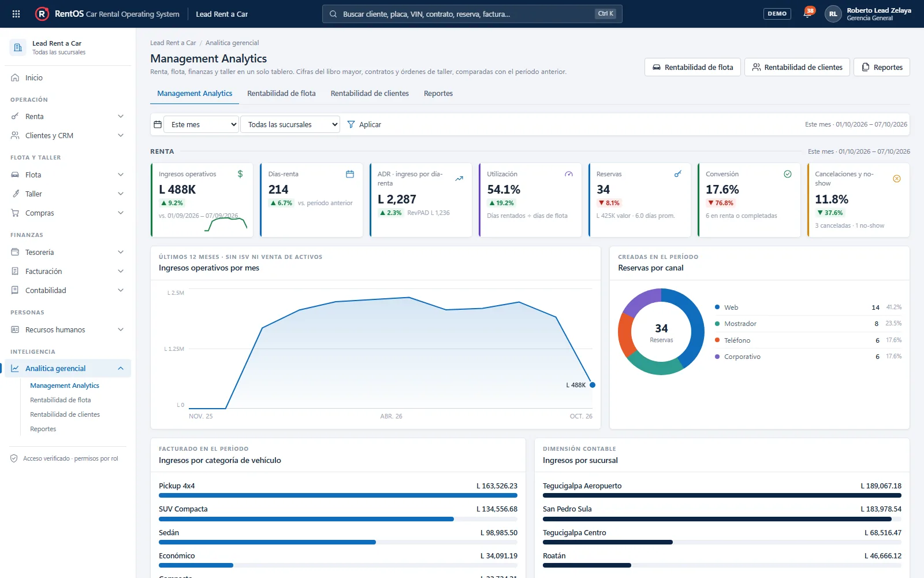Image resolution: width=924 pixels, height=578 pixels.
Task: Switch to Rentabilidad de clientes tab
Action: point(370,94)
